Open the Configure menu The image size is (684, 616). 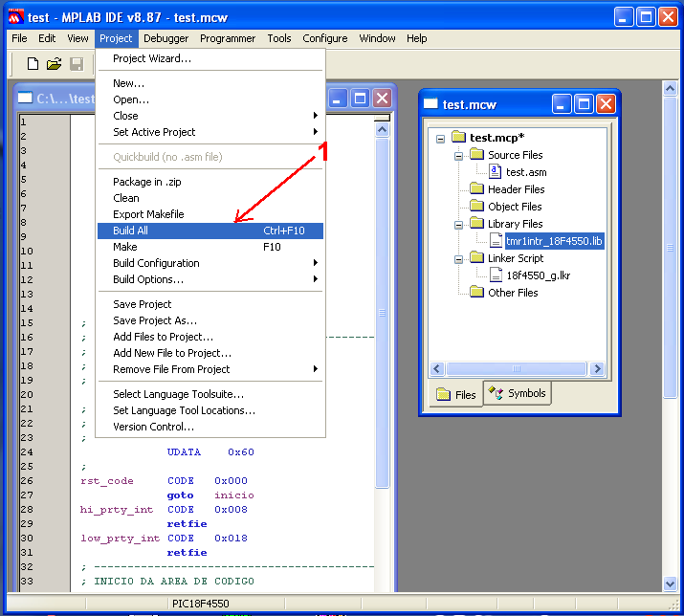click(x=325, y=38)
